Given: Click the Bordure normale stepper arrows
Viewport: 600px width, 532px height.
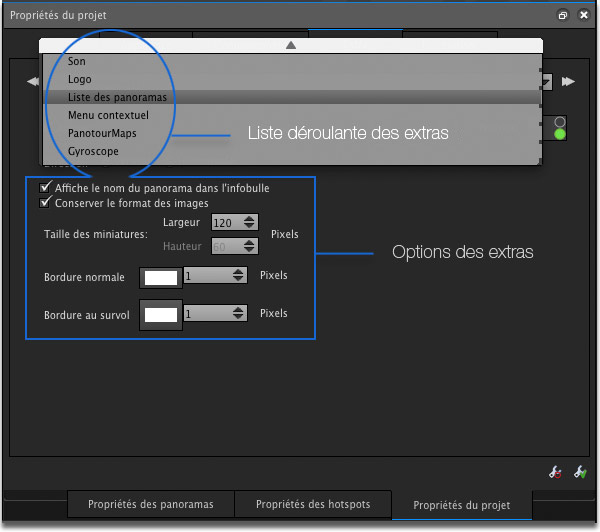Looking at the screenshot, I should 238,275.
